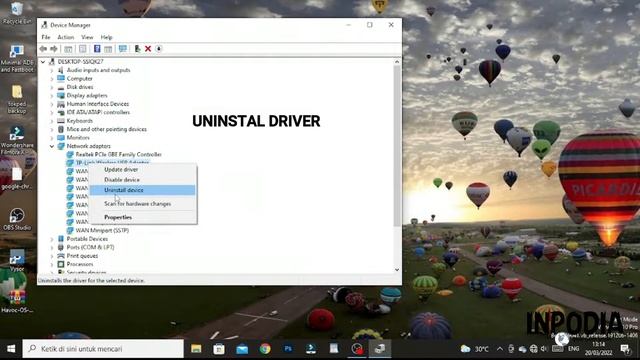The height and width of the screenshot is (360, 640).
Task: Open the View menu
Action: (x=87, y=37)
